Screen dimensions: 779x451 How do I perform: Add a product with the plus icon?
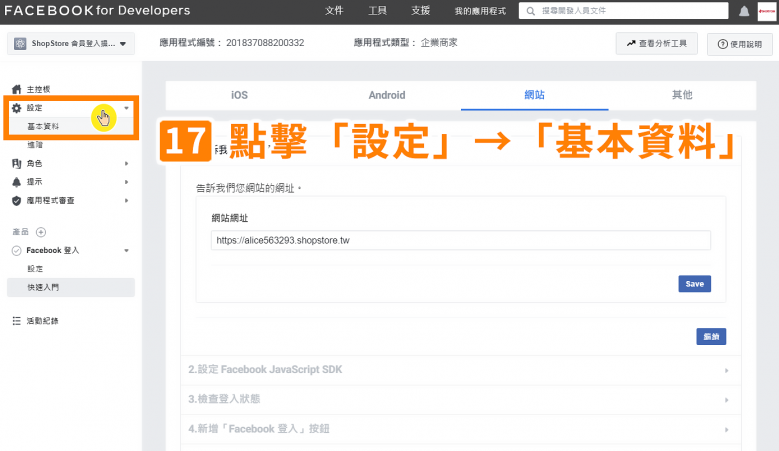pos(41,232)
